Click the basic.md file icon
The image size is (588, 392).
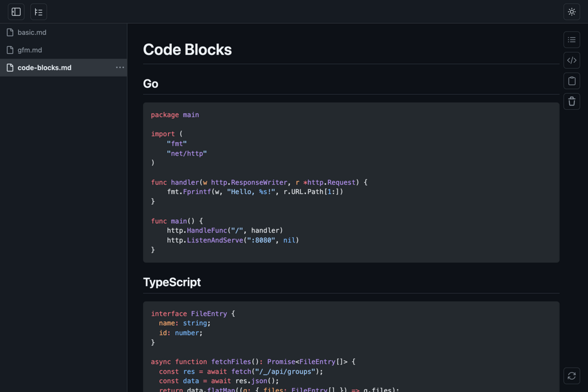pyautogui.click(x=10, y=32)
